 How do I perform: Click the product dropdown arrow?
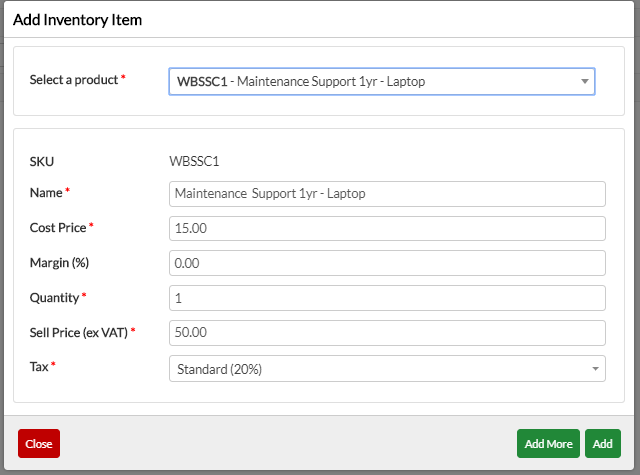(x=584, y=82)
